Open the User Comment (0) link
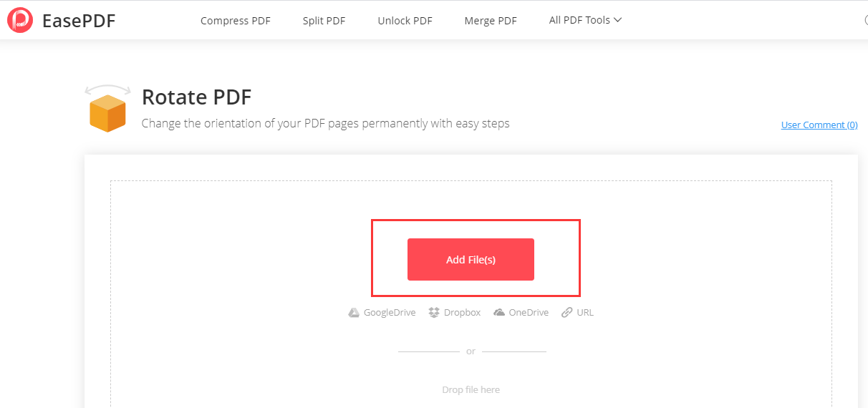The height and width of the screenshot is (408, 868). click(x=819, y=125)
